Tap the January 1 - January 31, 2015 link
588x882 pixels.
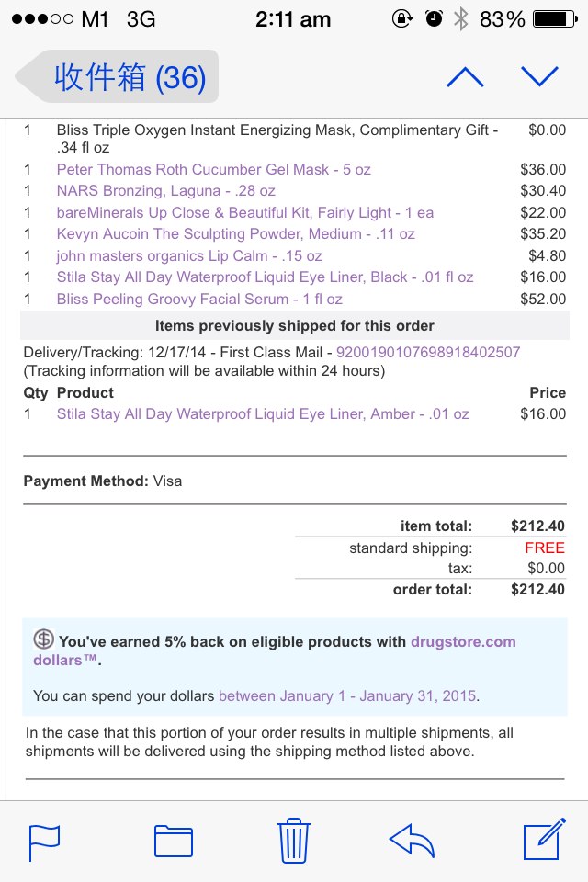tap(347, 695)
